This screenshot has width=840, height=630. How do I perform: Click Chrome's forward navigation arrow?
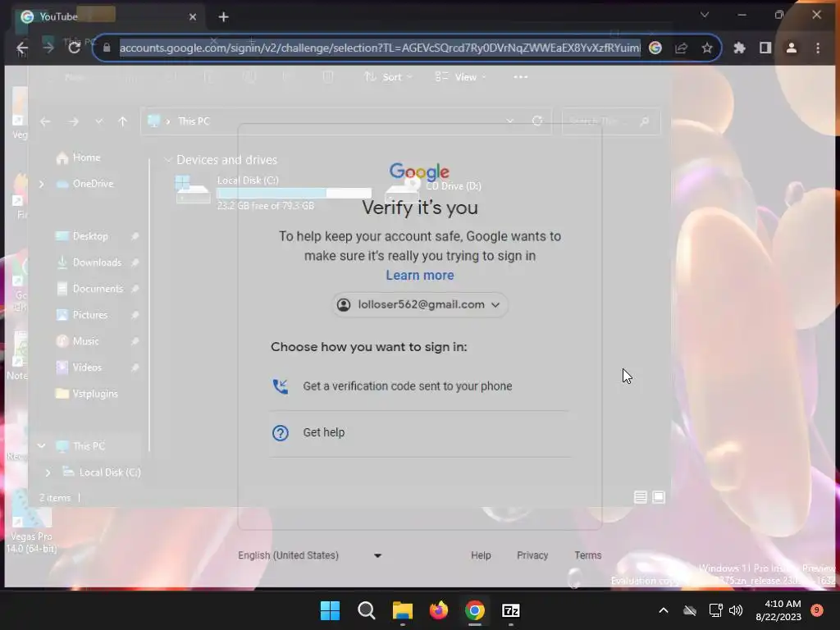(x=48, y=48)
